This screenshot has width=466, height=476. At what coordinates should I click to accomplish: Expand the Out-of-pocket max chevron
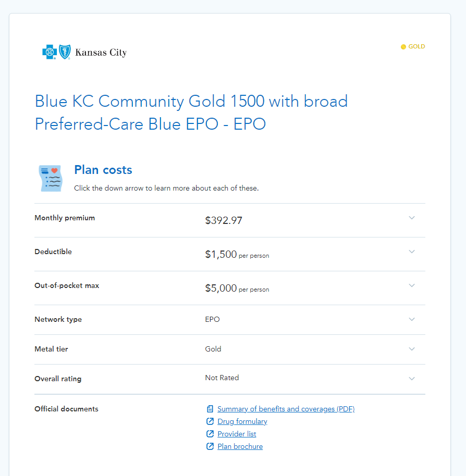412,285
